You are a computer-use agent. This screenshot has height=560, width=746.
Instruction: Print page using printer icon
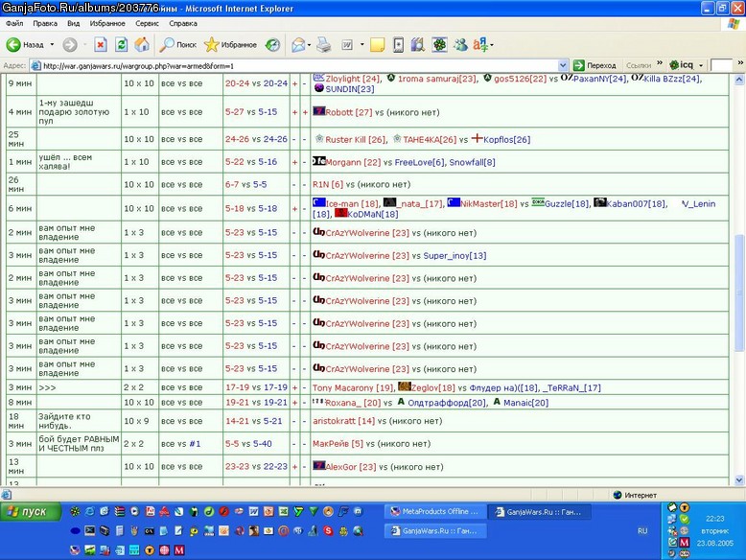pos(324,45)
